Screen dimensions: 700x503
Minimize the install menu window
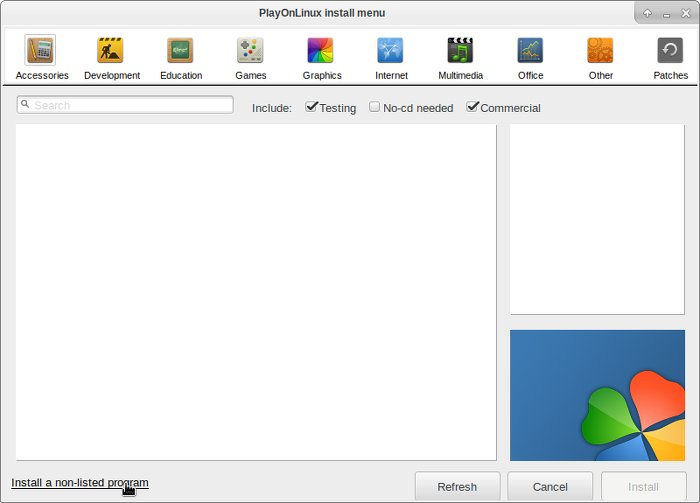coord(667,14)
